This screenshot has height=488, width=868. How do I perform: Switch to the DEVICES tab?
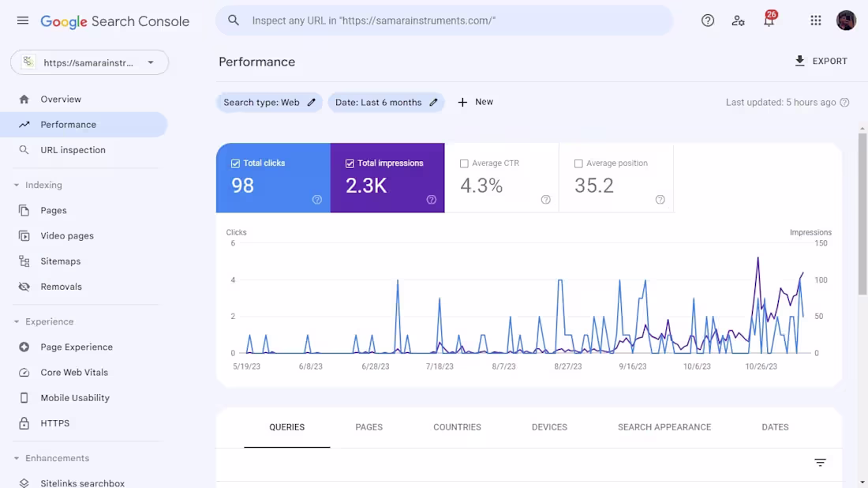tap(549, 427)
